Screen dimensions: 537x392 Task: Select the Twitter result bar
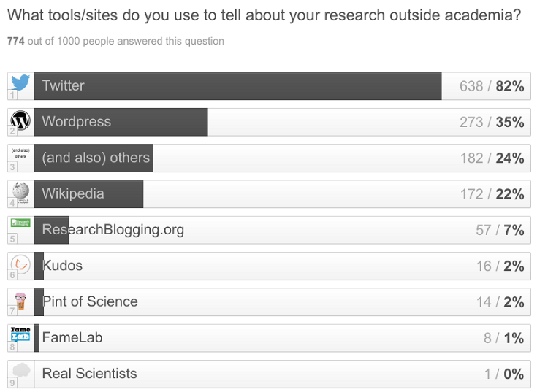tap(237, 86)
